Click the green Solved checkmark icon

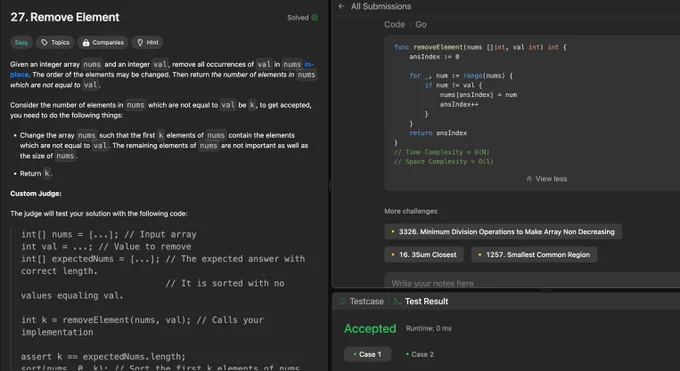315,17
